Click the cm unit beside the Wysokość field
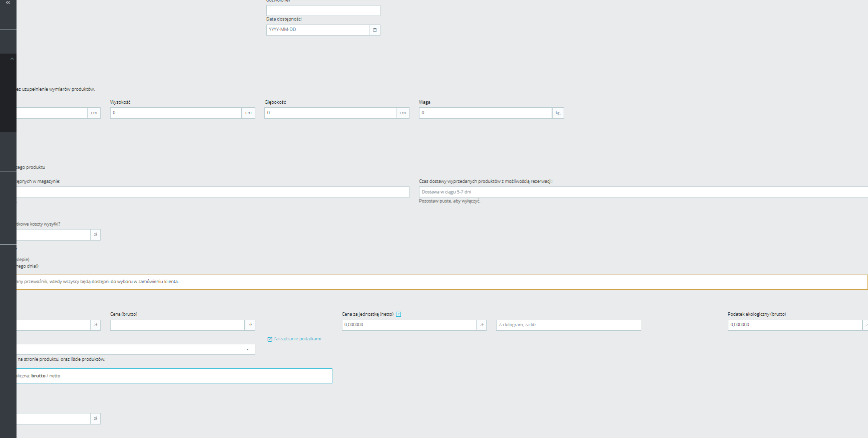Viewport: 868px width, 438px height. tap(249, 113)
